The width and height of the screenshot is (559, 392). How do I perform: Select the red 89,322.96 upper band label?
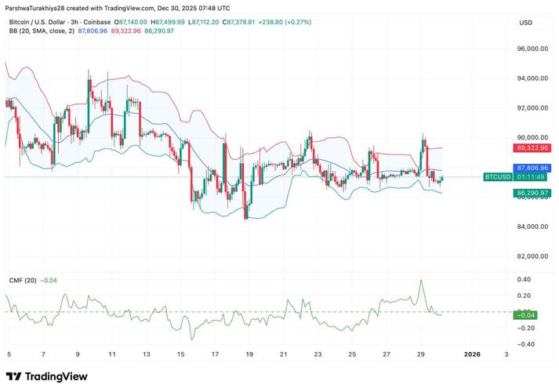click(532, 148)
